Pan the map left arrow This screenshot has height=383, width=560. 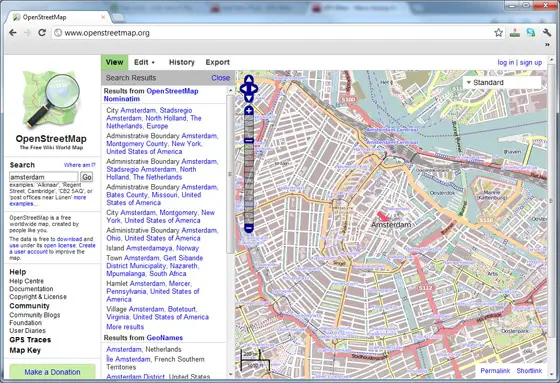pyautogui.click(x=243, y=89)
